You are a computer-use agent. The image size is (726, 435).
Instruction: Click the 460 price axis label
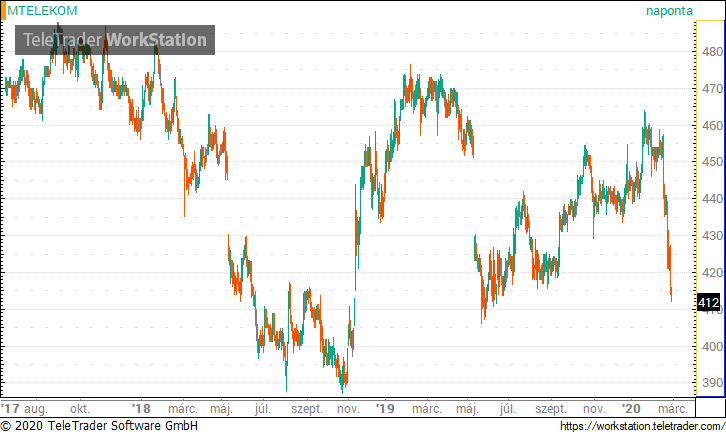(x=712, y=125)
